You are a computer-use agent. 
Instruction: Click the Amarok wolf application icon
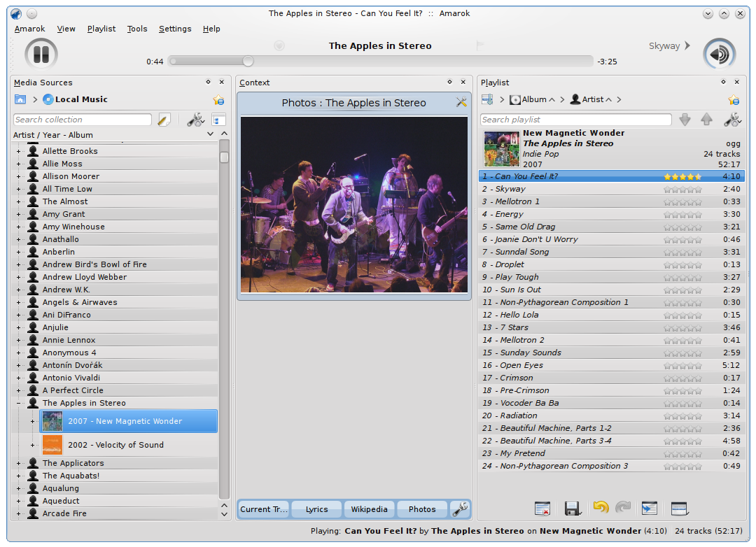(x=16, y=13)
